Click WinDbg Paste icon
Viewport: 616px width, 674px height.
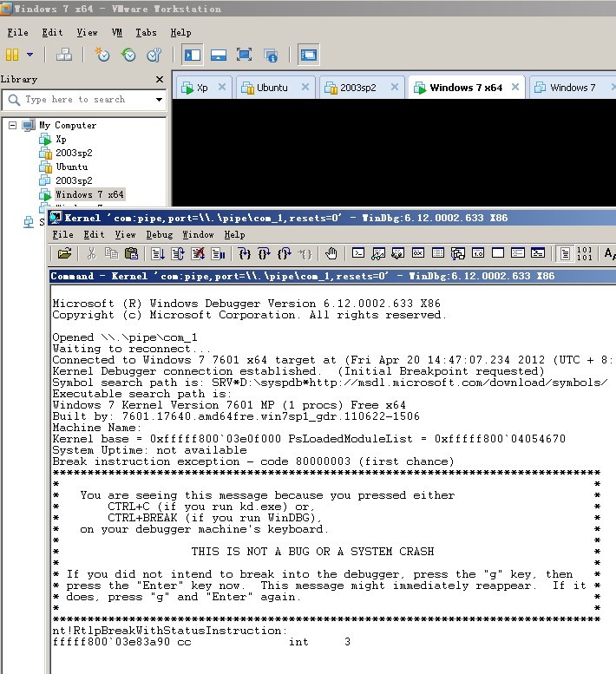pos(131,253)
